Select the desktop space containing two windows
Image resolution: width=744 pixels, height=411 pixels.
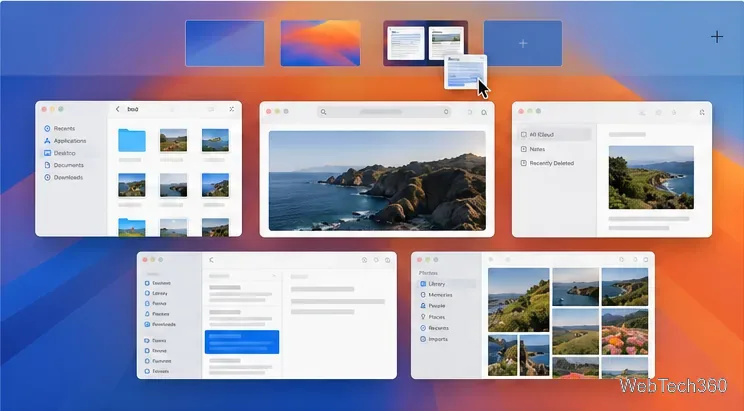426,43
